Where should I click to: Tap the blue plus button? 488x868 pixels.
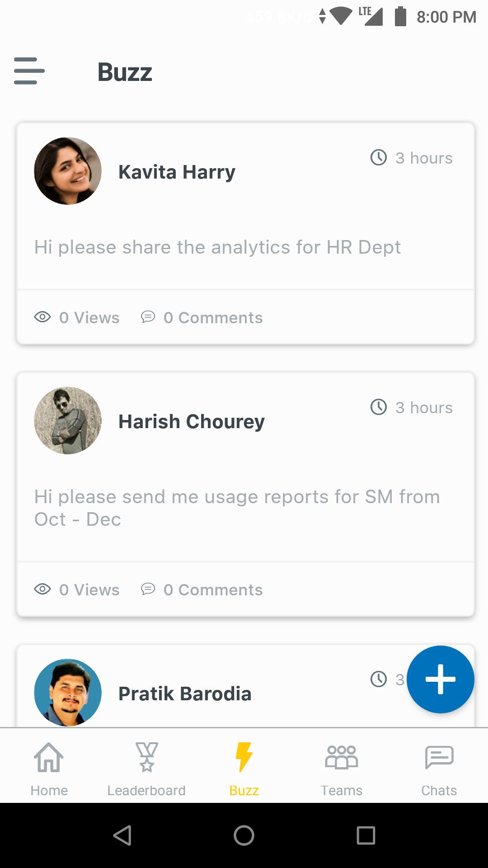(x=440, y=679)
